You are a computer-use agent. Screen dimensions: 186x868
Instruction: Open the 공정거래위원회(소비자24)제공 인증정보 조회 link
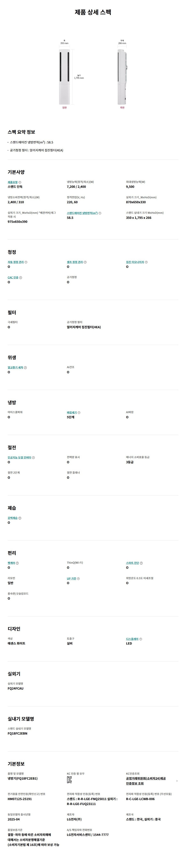(x=146, y=781)
